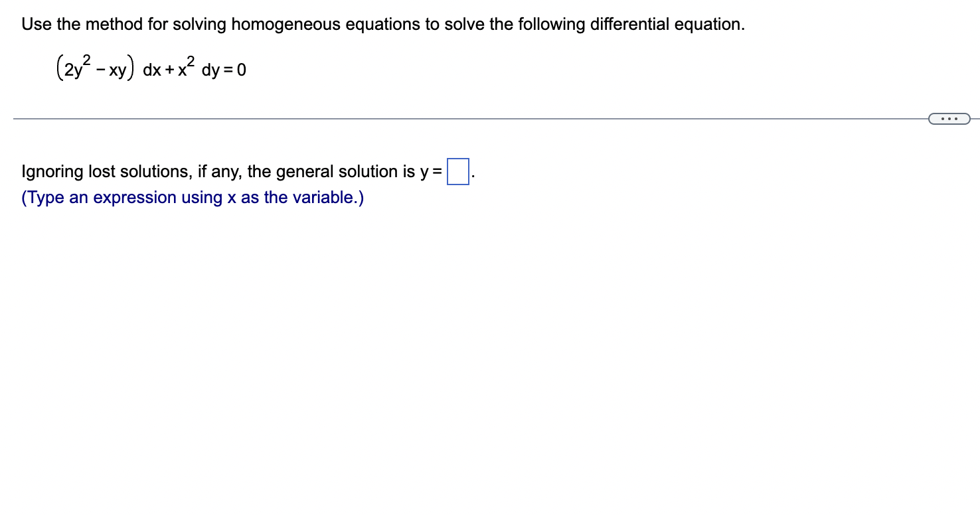Screen dimensions: 980x515
Task: Click the blue 'Type an expression' hint
Action: tap(193, 198)
